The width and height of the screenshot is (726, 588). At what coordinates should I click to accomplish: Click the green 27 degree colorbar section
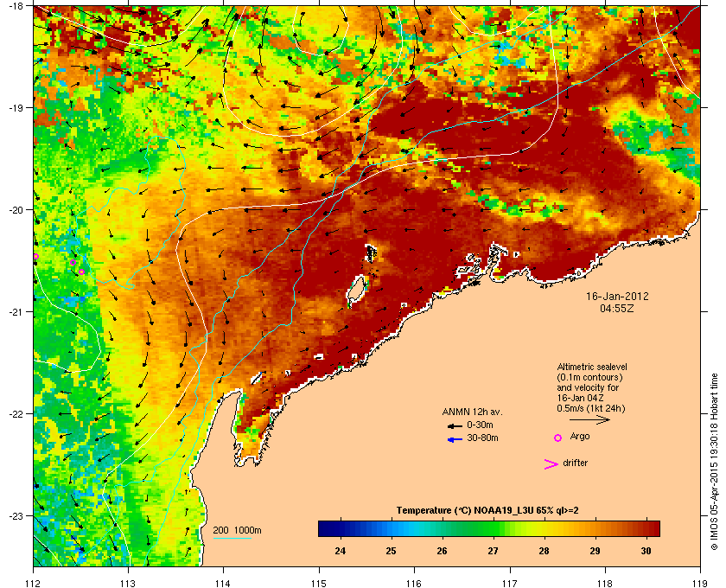click(493, 528)
